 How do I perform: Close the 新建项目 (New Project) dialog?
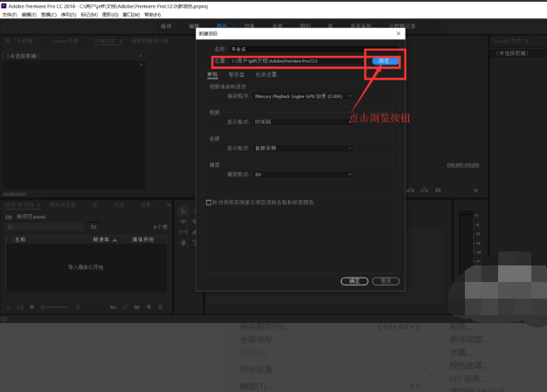pyautogui.click(x=398, y=33)
